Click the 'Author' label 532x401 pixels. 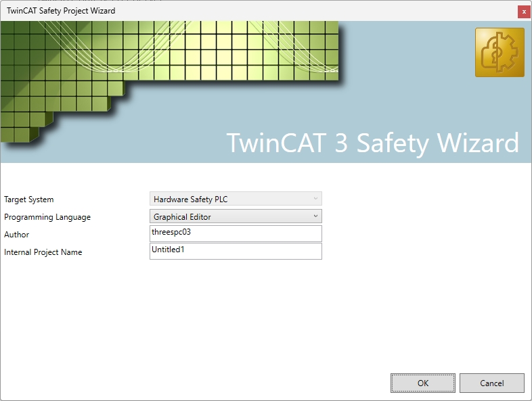[x=17, y=235]
